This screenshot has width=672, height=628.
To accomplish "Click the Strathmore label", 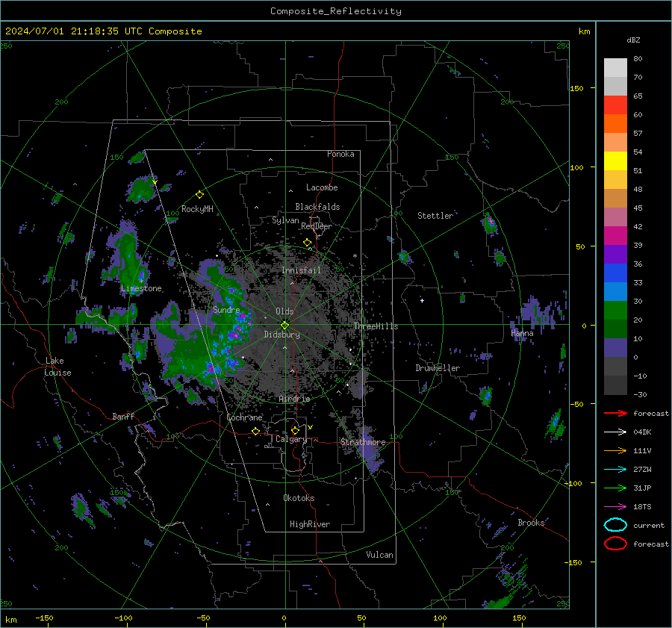I will coord(363,442).
